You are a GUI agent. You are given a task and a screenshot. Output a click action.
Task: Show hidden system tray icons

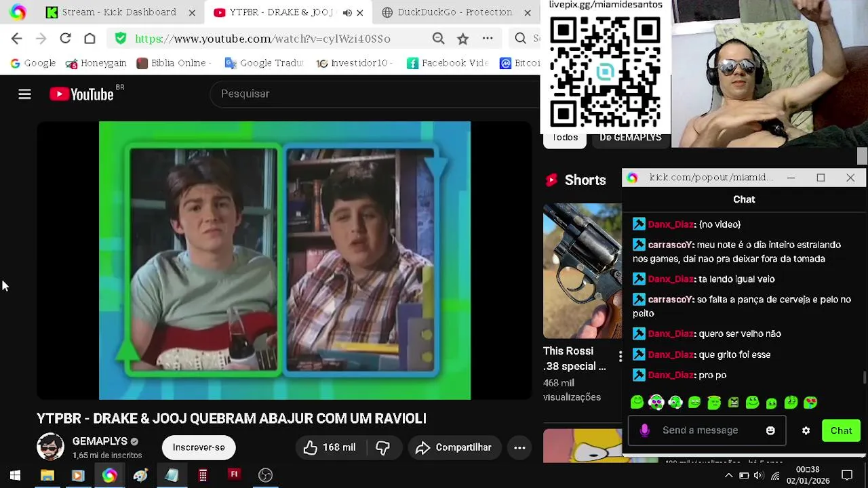coord(728,475)
